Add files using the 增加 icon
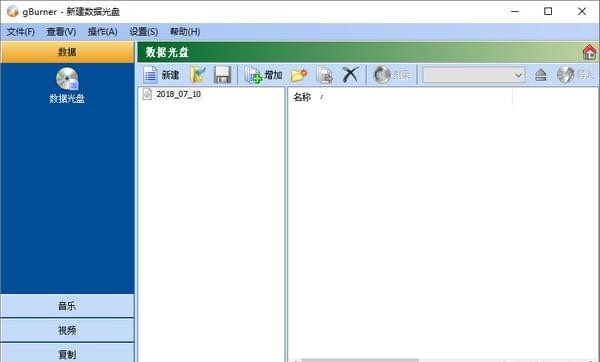The width and height of the screenshot is (600, 362). click(x=253, y=75)
